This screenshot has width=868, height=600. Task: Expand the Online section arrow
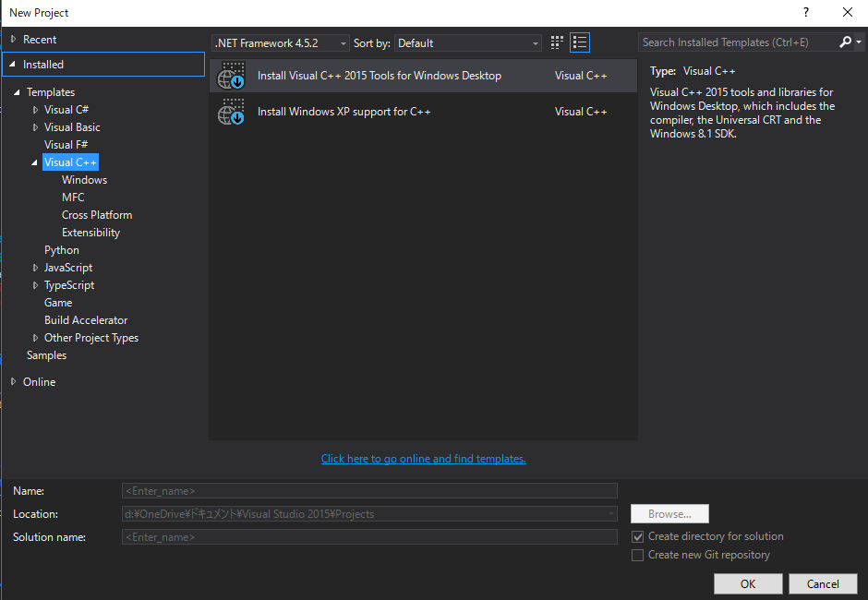(14, 381)
